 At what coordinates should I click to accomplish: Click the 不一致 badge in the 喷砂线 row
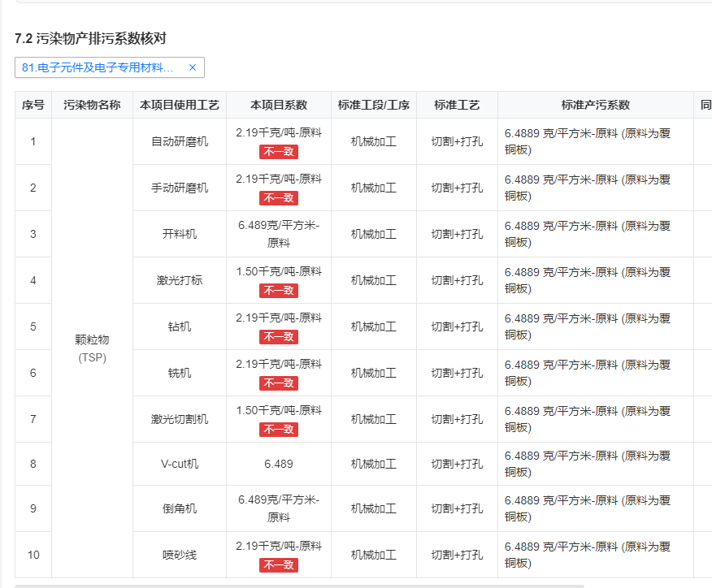point(279,565)
